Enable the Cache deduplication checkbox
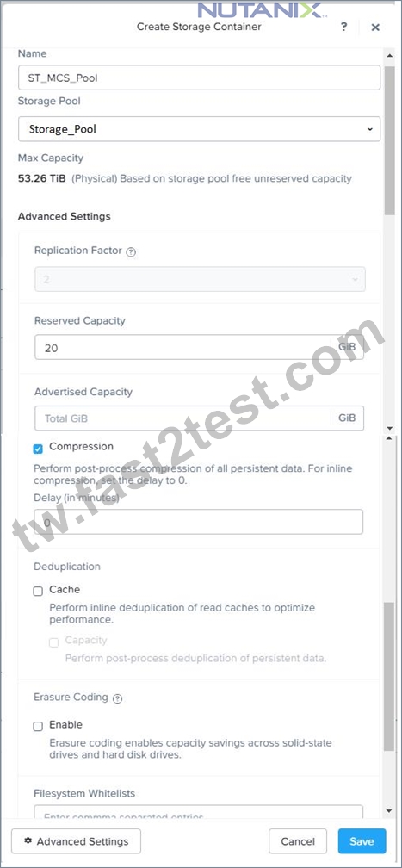Image resolution: width=402 pixels, height=868 pixels. [38, 592]
